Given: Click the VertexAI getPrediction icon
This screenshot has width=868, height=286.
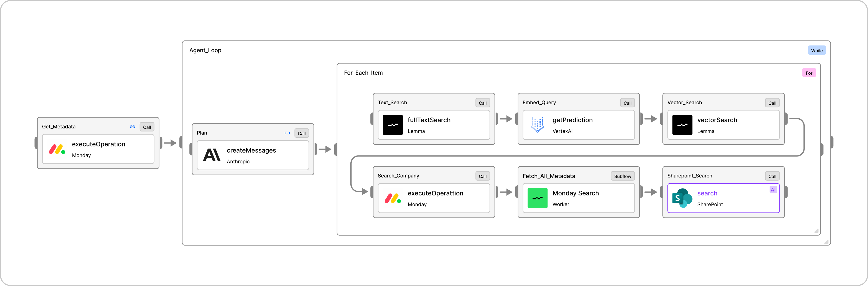Looking at the screenshot, I should point(537,125).
